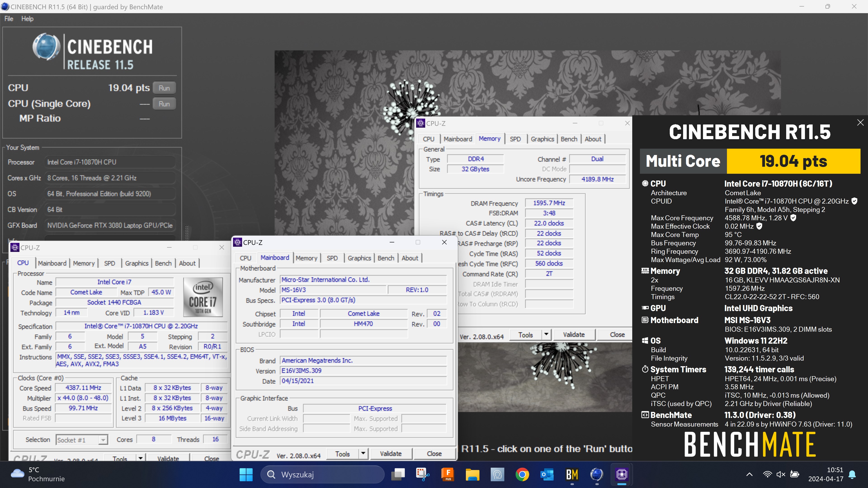The image size is (868, 488).
Task: Open About tab in Mainboard window
Action: tap(410, 258)
